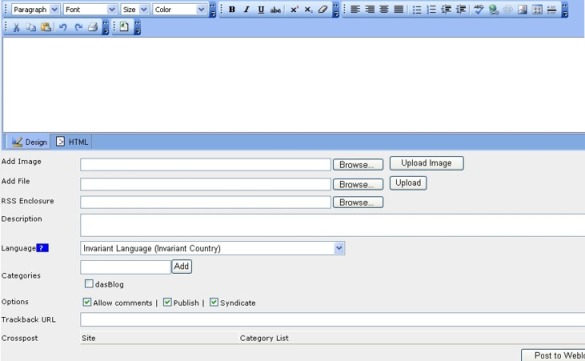This screenshot has width=585, height=361.
Task: Cut the selected text
Action: 16,27
